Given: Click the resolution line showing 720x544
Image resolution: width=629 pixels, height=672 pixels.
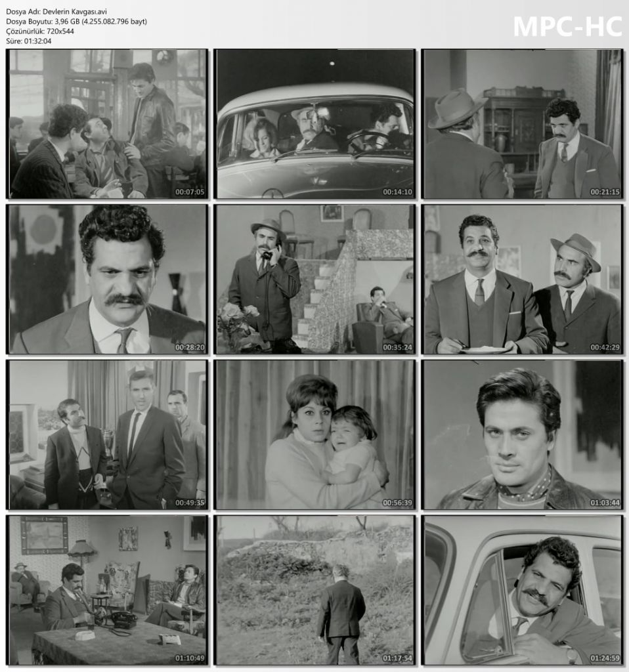Looking at the screenshot, I should pos(39,31).
